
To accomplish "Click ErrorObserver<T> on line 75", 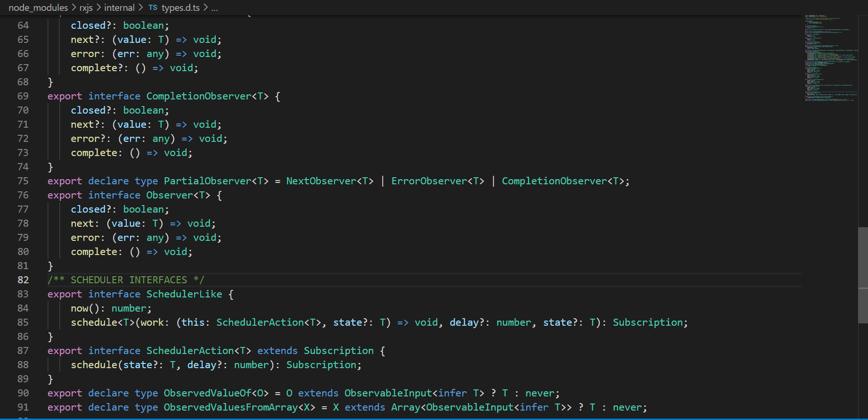I will 438,181.
